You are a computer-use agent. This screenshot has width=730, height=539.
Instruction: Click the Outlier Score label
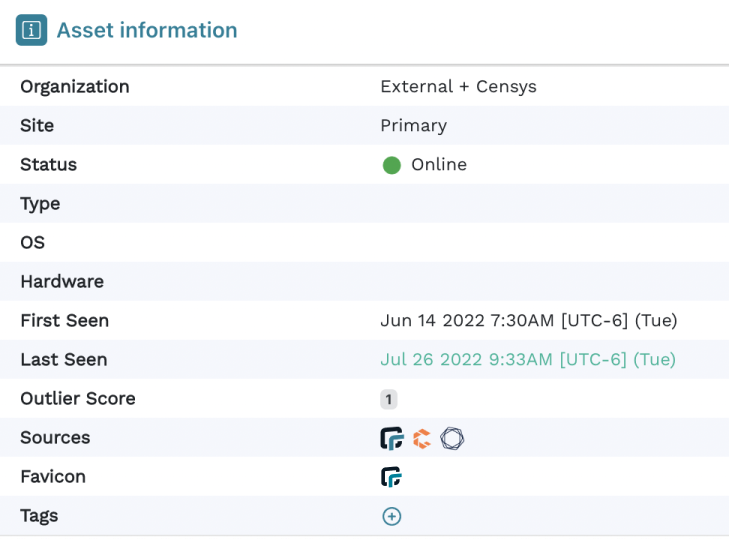78,399
